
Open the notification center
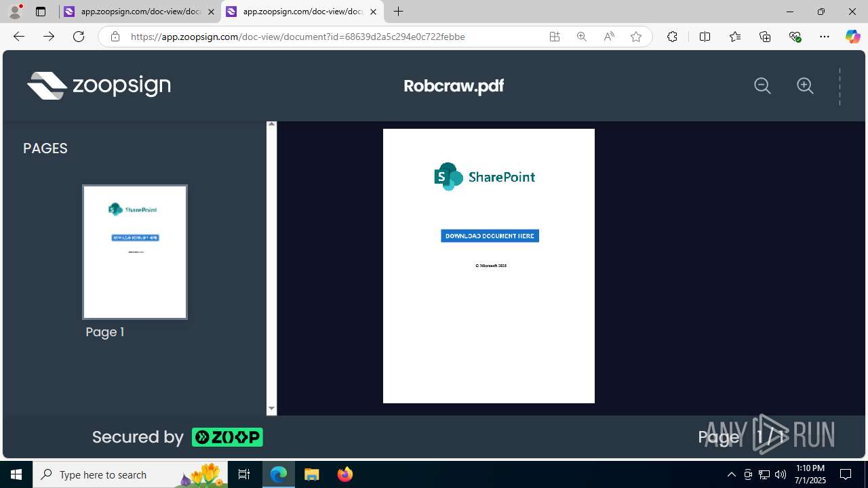846,474
